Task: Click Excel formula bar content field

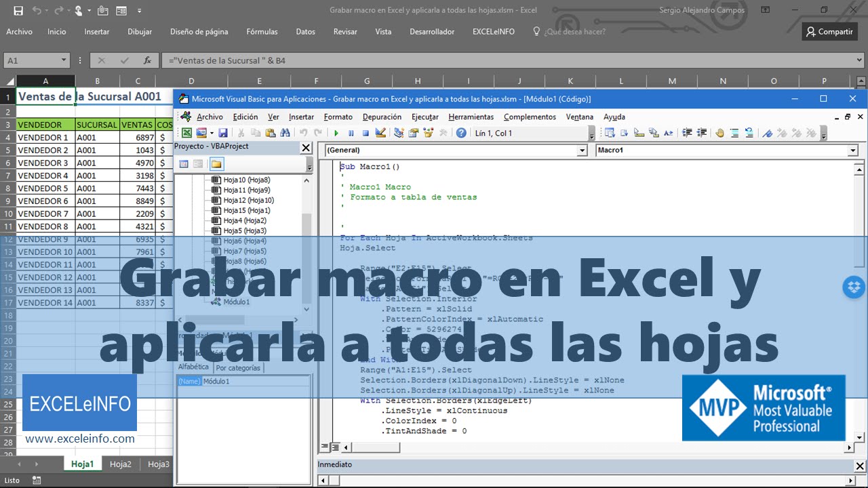Action: (x=513, y=60)
